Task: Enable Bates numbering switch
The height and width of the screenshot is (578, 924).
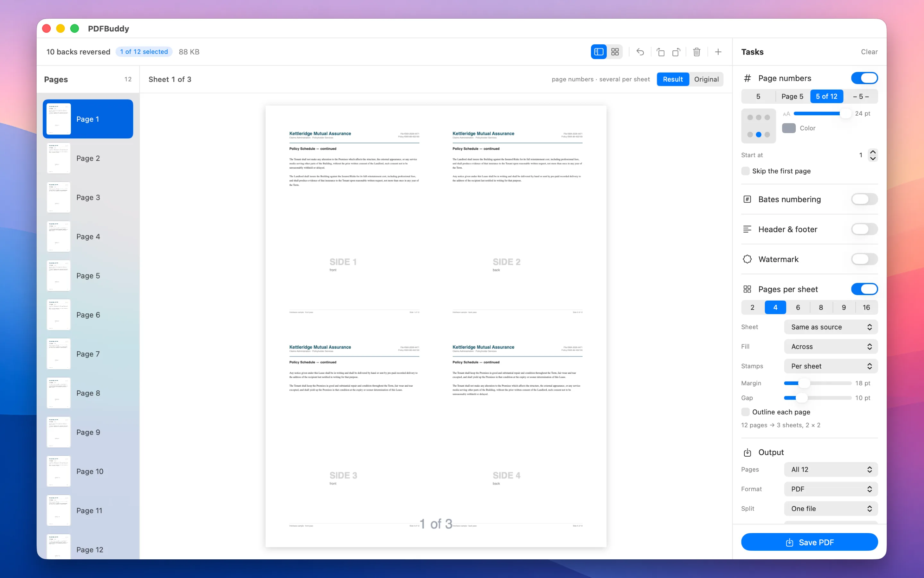Action: tap(864, 199)
